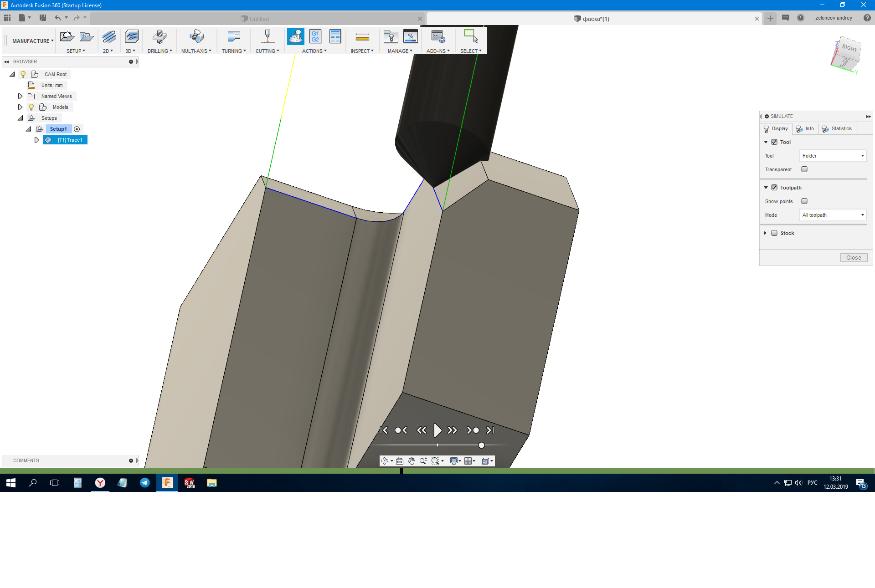875x588 pixels.
Task: Enable the Stock checkbox
Action: pos(774,233)
